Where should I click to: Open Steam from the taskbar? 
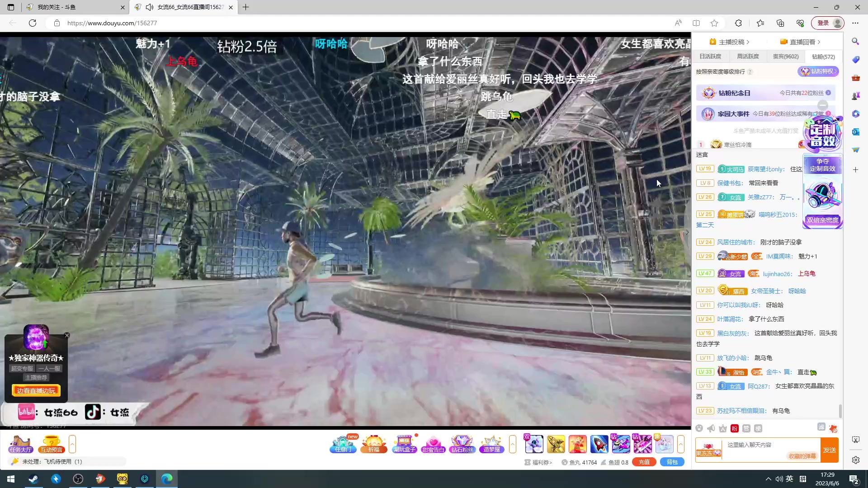tap(33, 479)
